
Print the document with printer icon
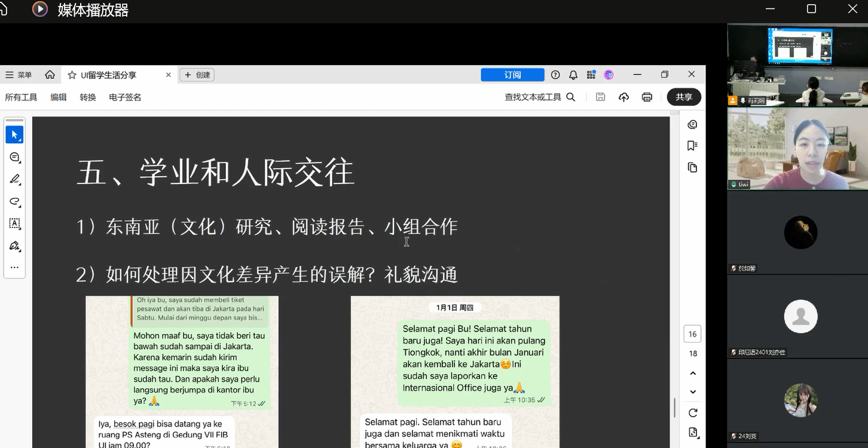click(647, 97)
